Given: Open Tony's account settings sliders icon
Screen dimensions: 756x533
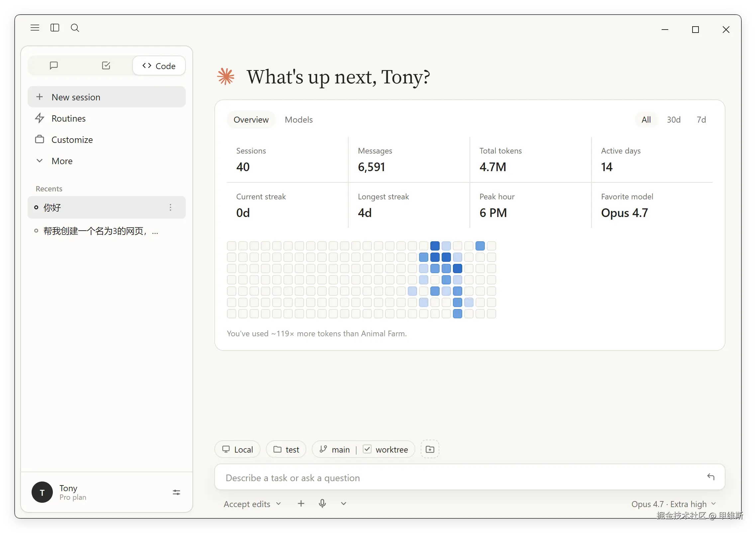Looking at the screenshot, I should 176,492.
